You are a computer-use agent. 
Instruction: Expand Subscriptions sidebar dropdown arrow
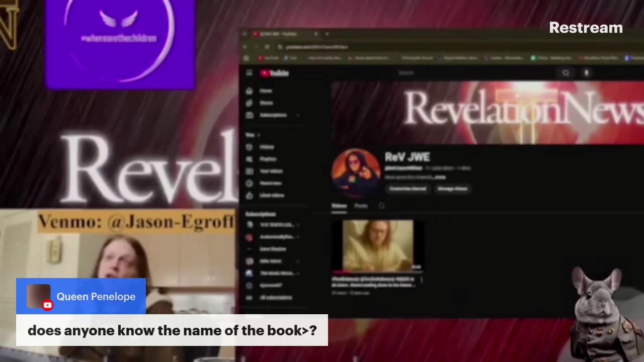click(x=298, y=115)
